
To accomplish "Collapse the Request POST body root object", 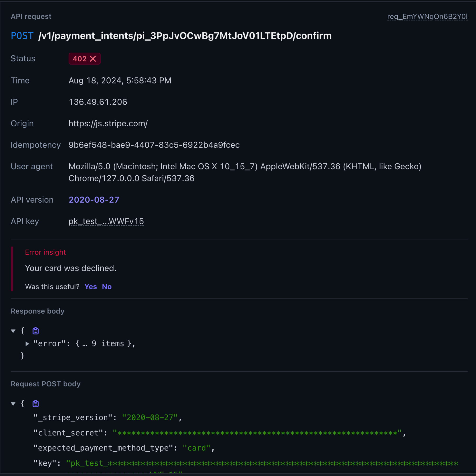I will pos(13,404).
